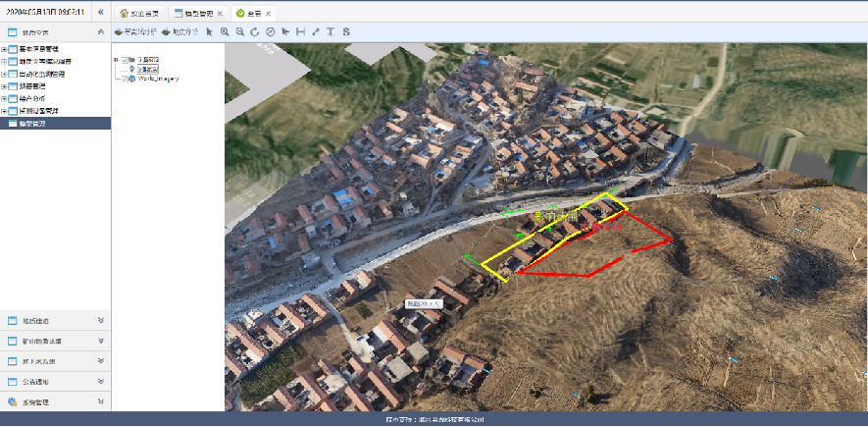Click the zoom out magnifier icon
868x427 pixels.
click(x=239, y=32)
